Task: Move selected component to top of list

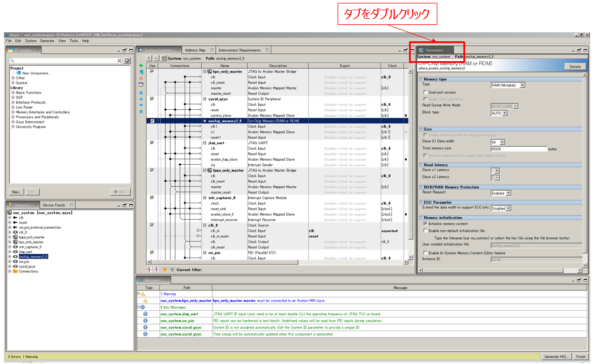Action: pos(141,92)
